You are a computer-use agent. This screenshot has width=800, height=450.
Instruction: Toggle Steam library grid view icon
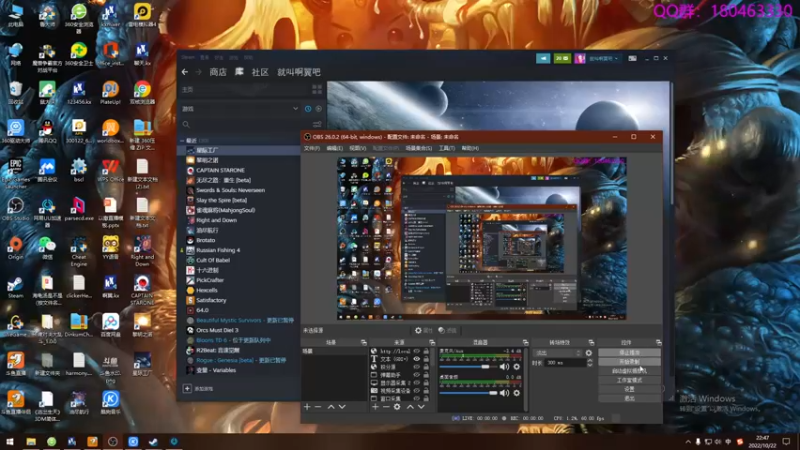coord(317,89)
